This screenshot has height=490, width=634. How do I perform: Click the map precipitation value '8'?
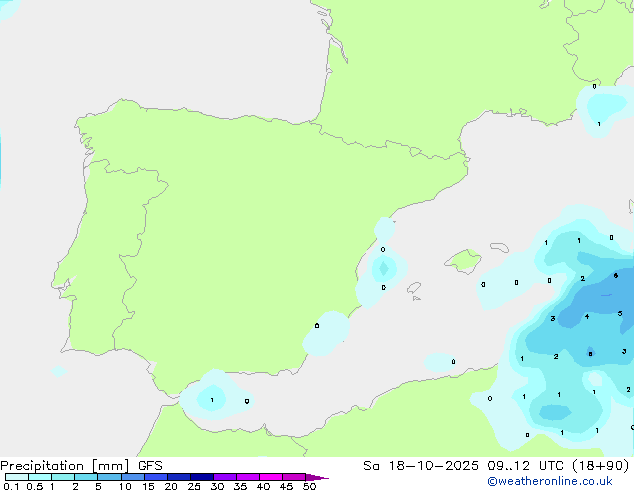click(x=590, y=354)
